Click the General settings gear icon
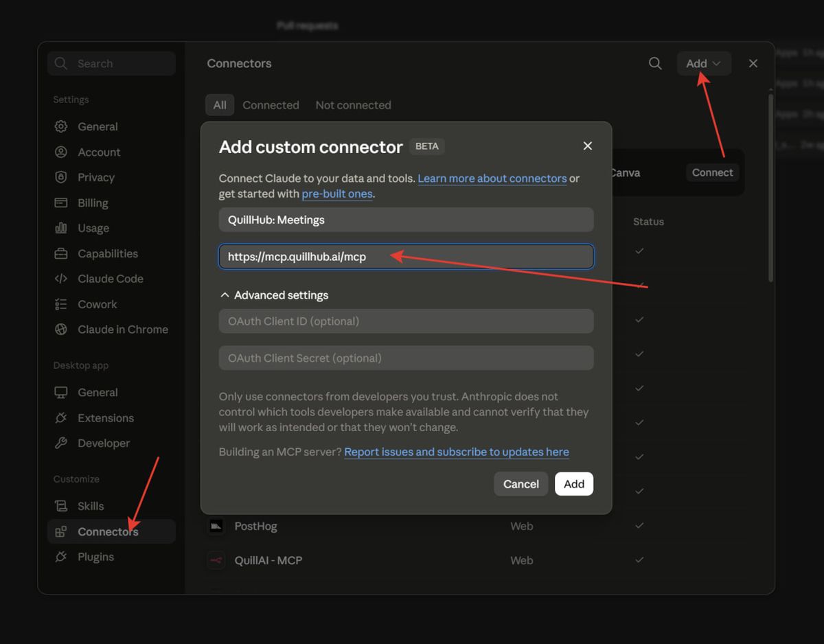The height and width of the screenshot is (644, 824). (61, 126)
